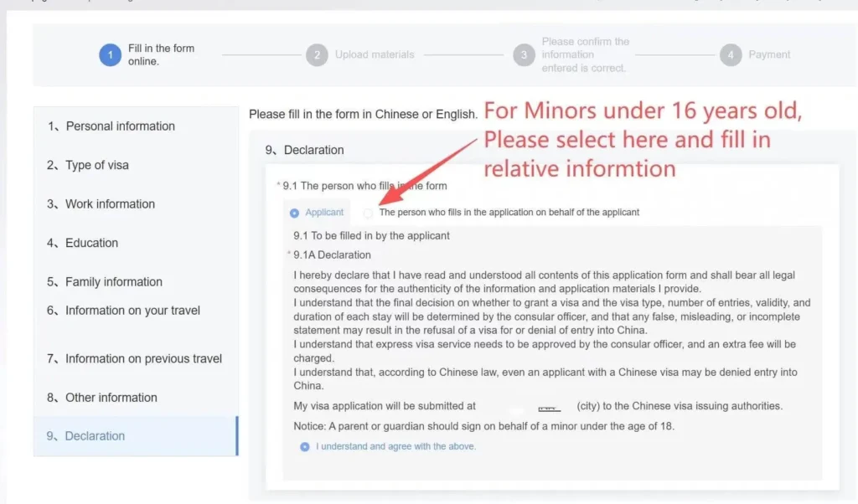858x504 pixels.
Task: Click step 1 circle icon in progress bar
Action: click(x=110, y=55)
